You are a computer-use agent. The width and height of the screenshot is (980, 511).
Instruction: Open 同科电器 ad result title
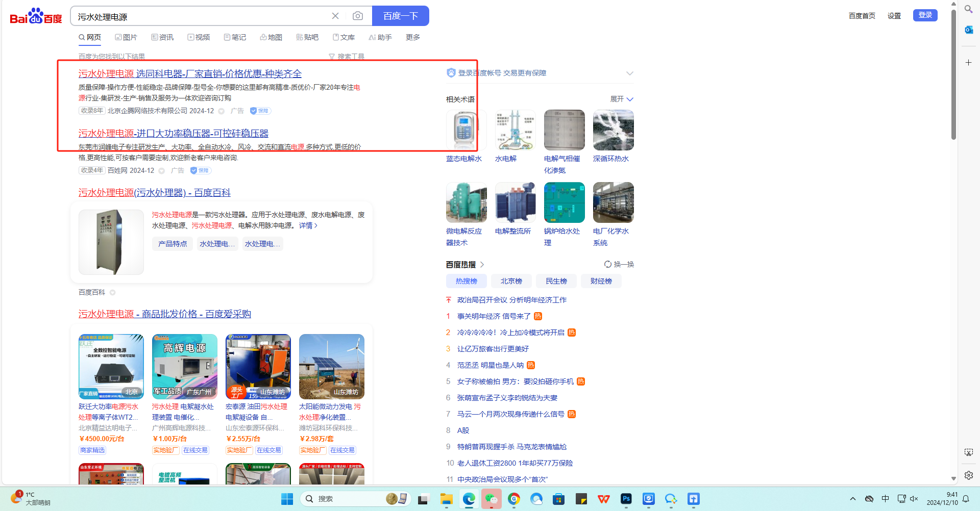coord(190,74)
